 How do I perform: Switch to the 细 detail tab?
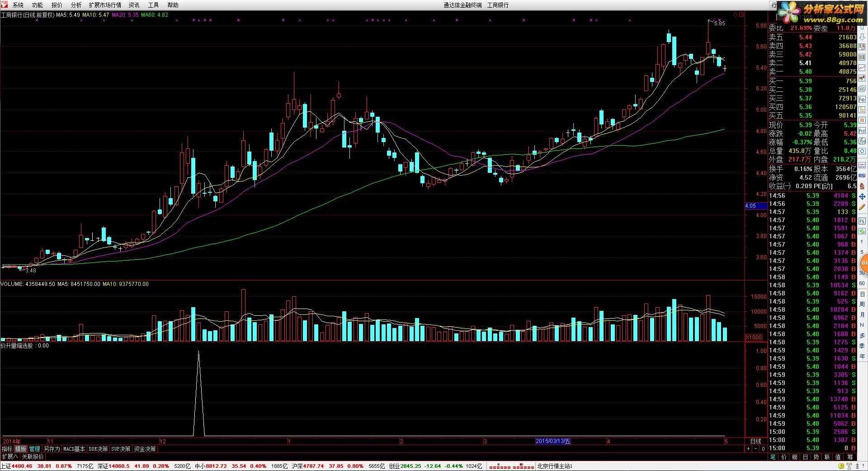795,457
